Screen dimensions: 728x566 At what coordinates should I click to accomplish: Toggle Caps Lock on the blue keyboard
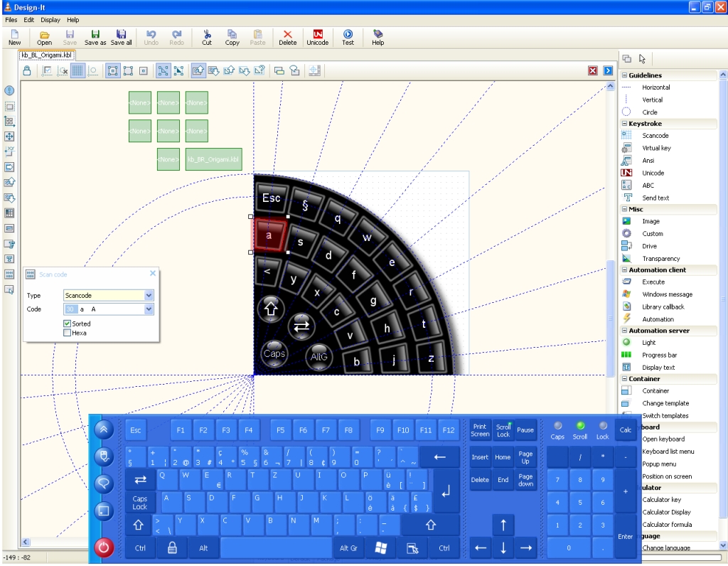(140, 503)
